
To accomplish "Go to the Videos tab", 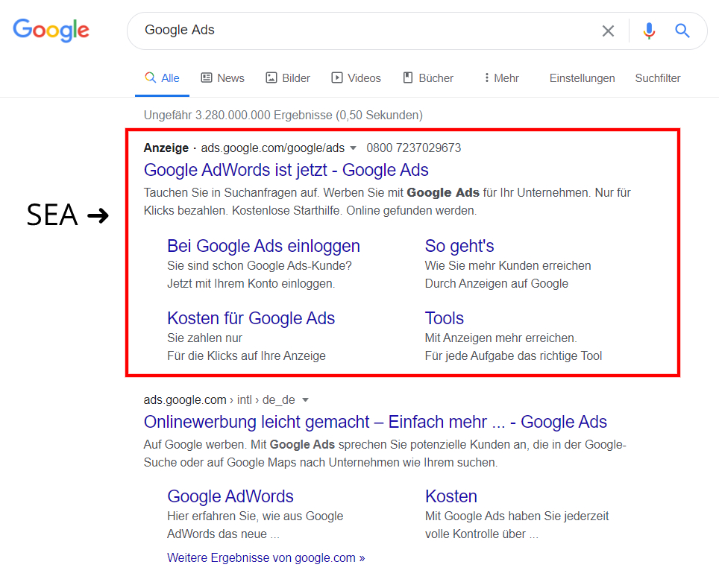I will point(357,78).
